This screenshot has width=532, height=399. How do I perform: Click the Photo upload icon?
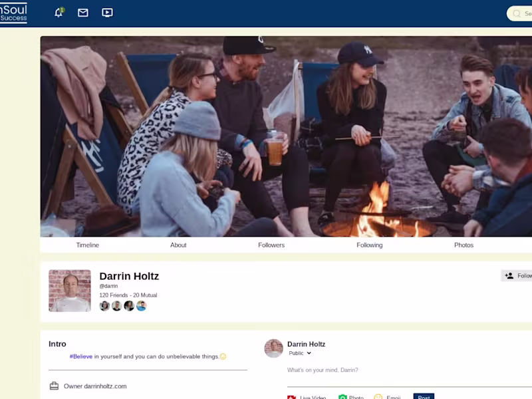point(342,397)
